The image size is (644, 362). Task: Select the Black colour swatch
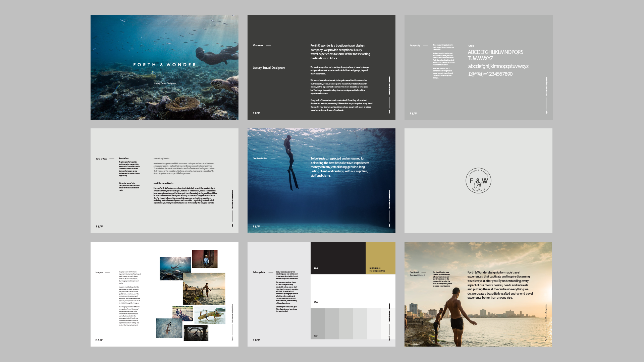(x=338, y=258)
